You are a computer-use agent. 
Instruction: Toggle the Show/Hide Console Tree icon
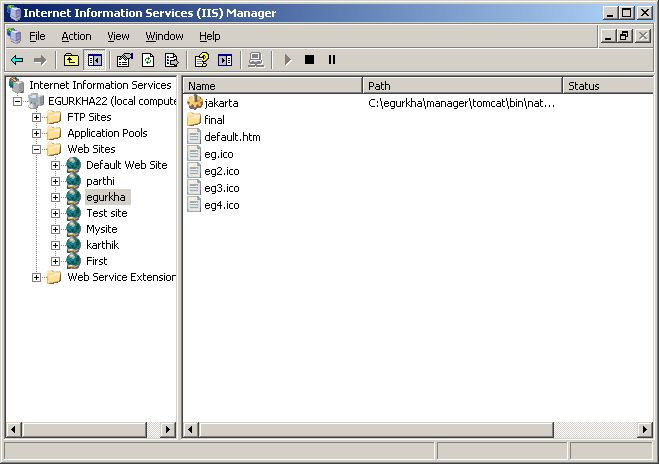95,60
